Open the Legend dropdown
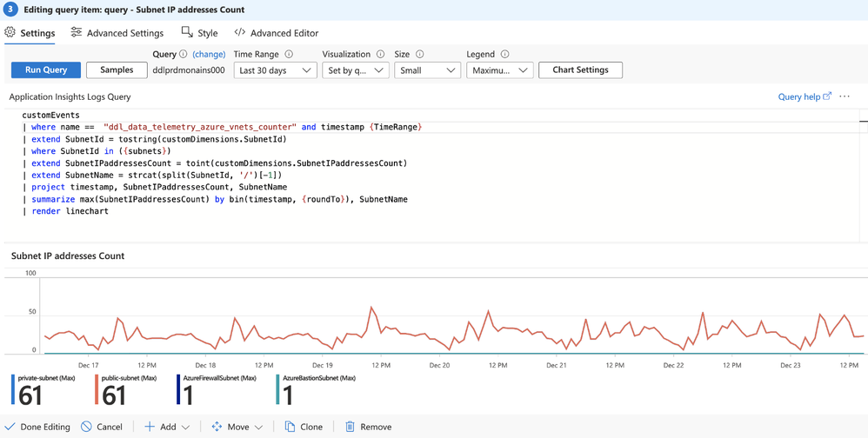Viewport: 868px width, 438px height. pos(500,70)
